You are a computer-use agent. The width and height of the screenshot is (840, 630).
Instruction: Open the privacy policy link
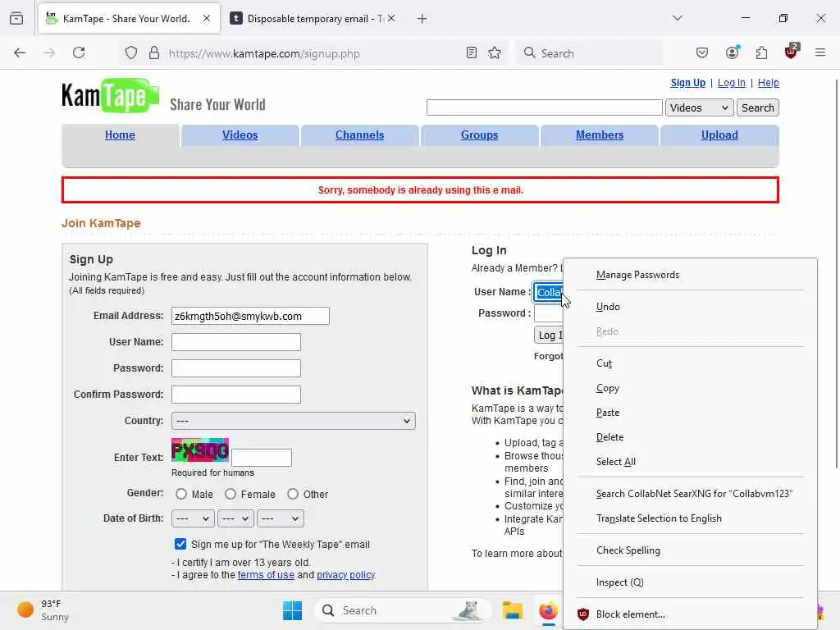tap(345, 575)
